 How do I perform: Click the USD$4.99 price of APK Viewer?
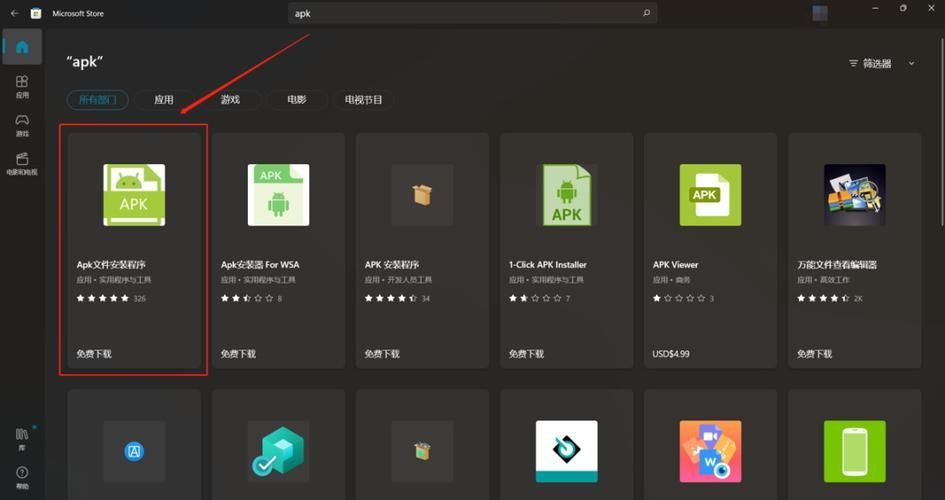[x=671, y=354]
